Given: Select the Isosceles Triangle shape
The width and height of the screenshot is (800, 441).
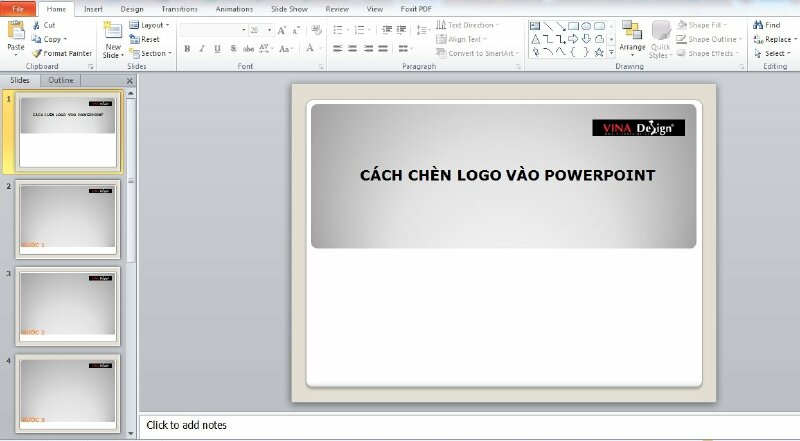Looking at the screenshot, I should point(535,39).
